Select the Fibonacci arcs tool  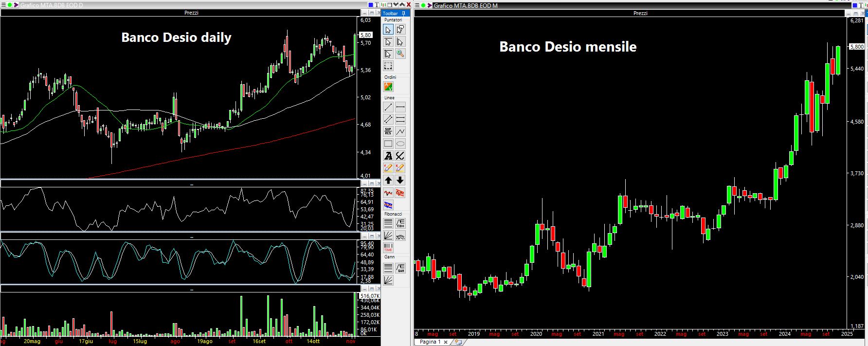[x=400, y=236]
